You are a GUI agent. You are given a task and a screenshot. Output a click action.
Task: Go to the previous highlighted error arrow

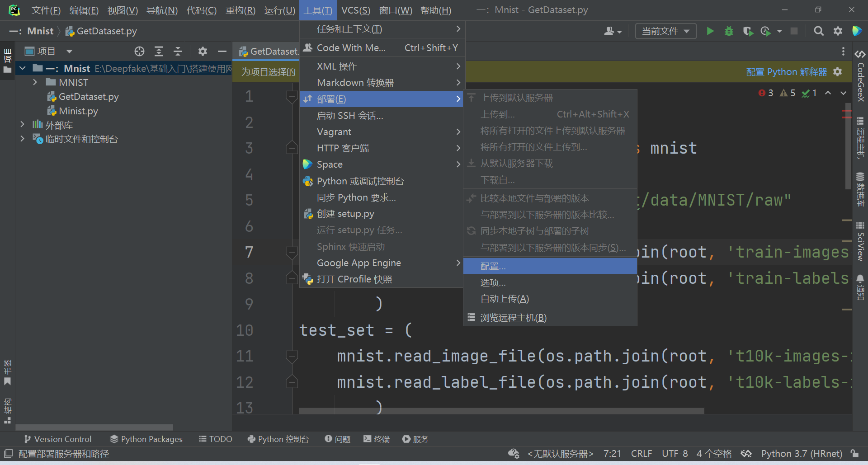coord(828,93)
